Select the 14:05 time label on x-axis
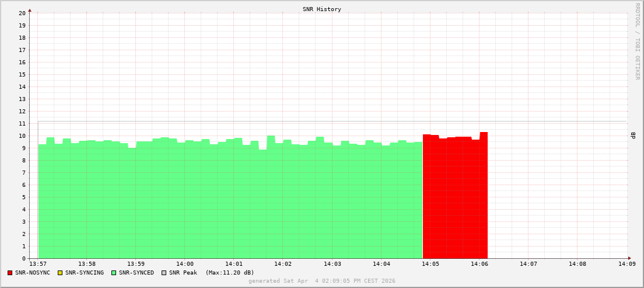644x288 pixels. coord(430,264)
